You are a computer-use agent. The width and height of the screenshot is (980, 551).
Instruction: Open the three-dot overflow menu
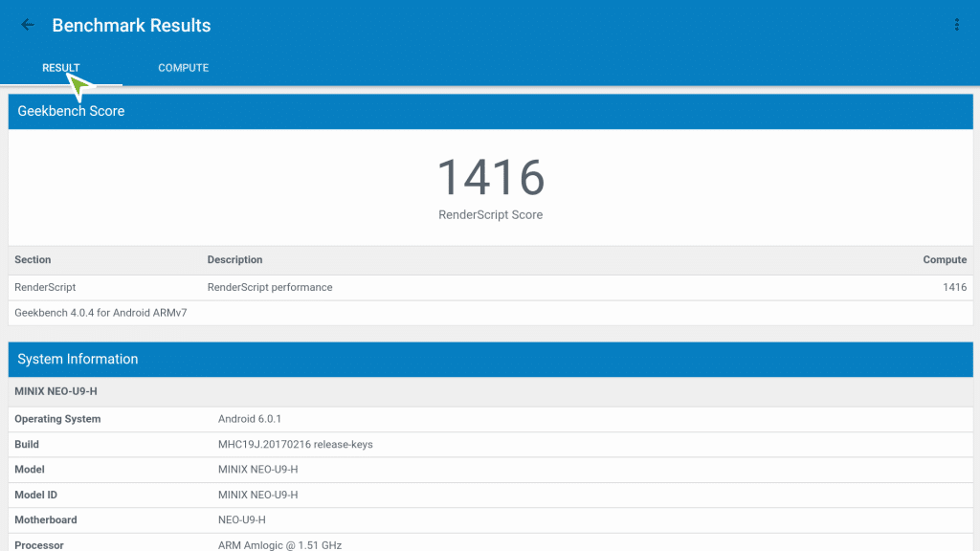tap(956, 25)
